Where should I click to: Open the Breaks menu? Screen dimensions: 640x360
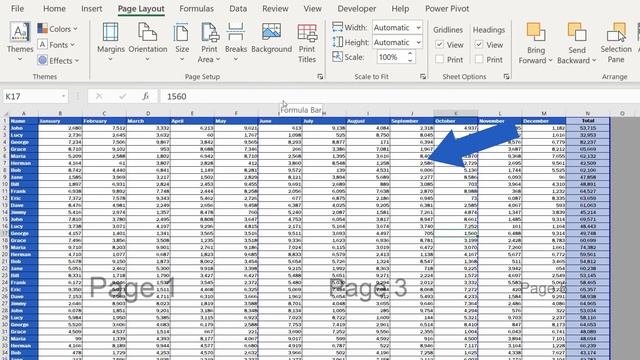[236, 42]
